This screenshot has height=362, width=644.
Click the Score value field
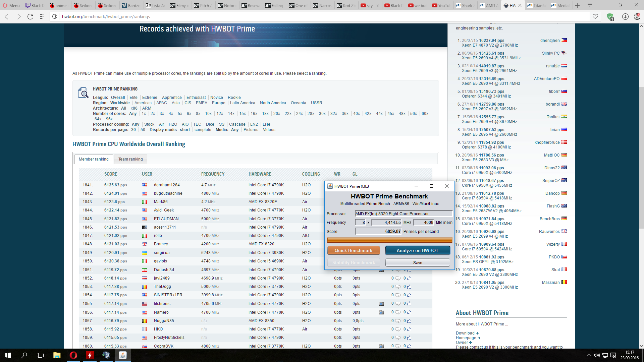(378, 231)
